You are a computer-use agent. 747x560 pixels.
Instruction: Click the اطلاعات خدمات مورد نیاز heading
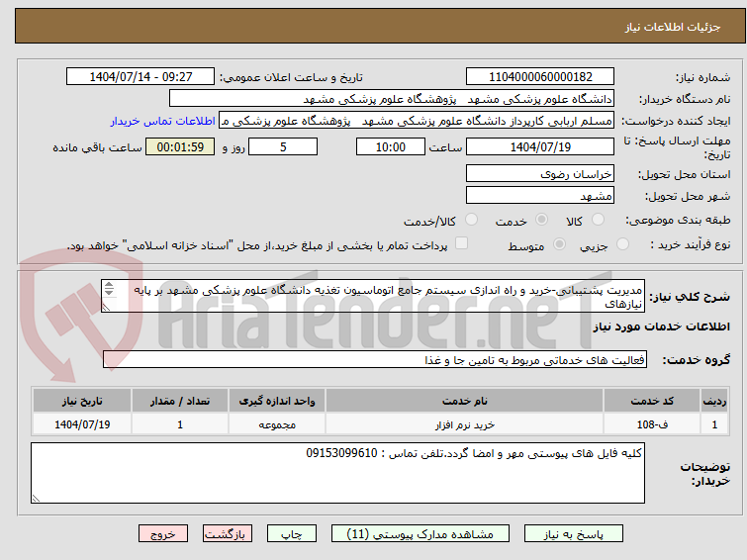pyautogui.click(x=661, y=327)
